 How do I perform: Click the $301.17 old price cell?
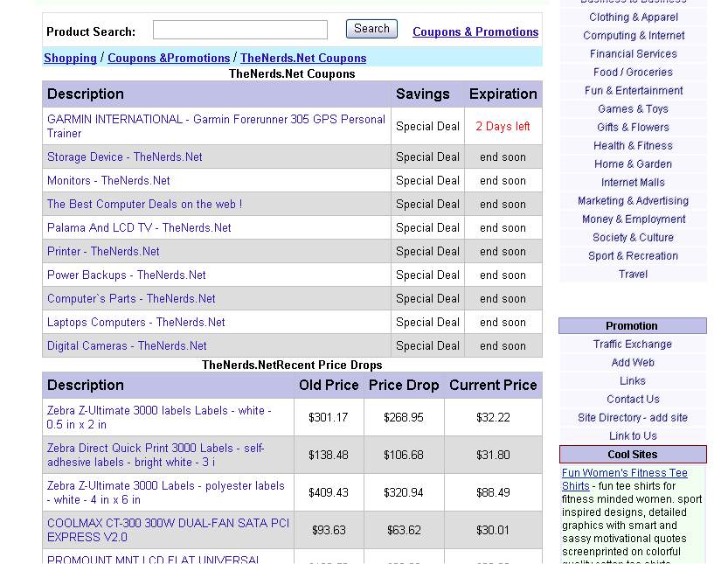pos(329,418)
